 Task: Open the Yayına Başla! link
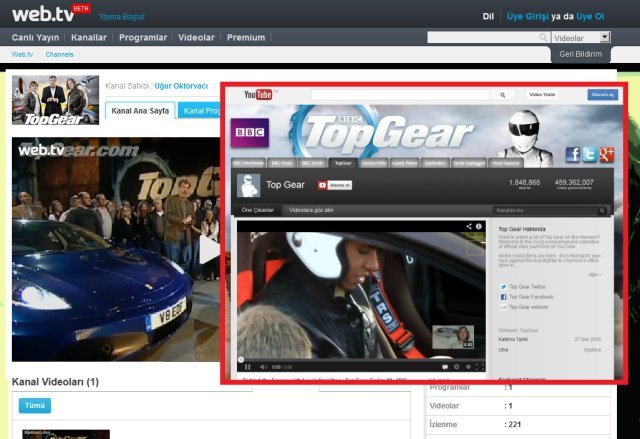point(122,17)
